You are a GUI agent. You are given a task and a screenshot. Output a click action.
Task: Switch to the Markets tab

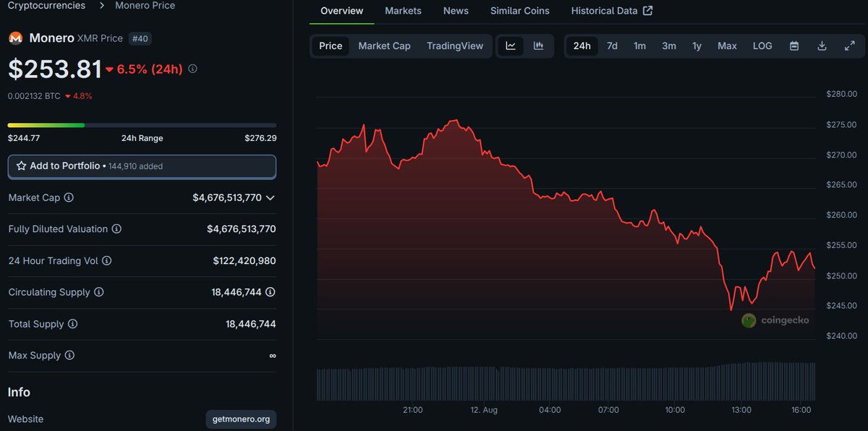(x=403, y=11)
